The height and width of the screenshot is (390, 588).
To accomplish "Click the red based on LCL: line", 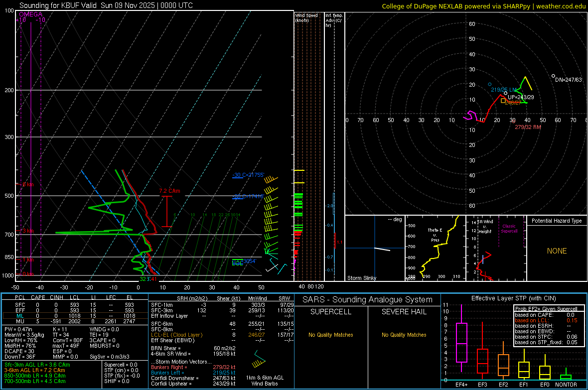I will point(546,320).
